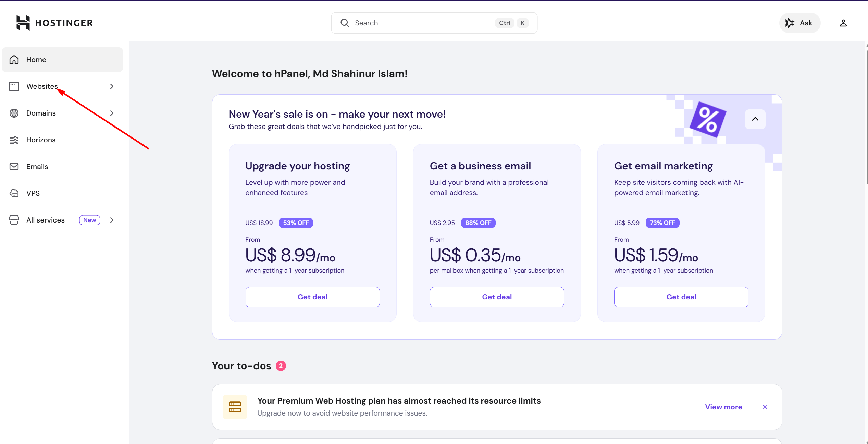Select Home in the sidebar
The width and height of the screenshot is (868, 444).
click(36, 59)
